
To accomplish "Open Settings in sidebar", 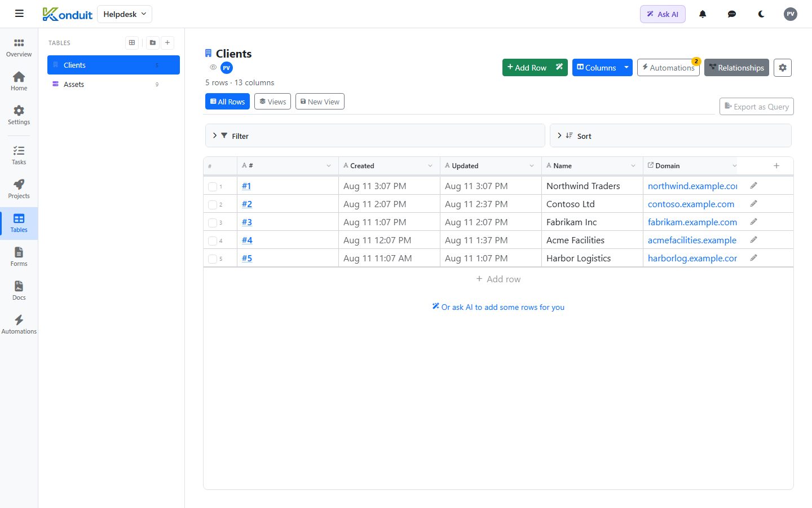I will [19, 115].
